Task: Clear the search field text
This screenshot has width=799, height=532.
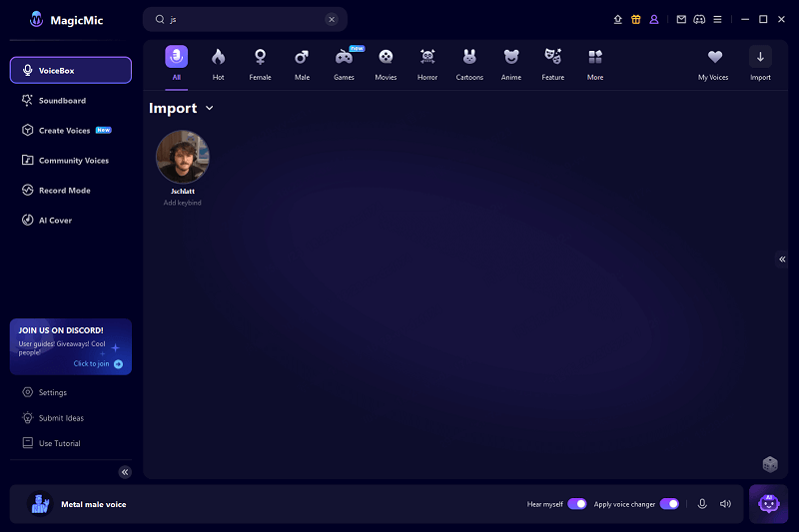Action: tap(332, 19)
